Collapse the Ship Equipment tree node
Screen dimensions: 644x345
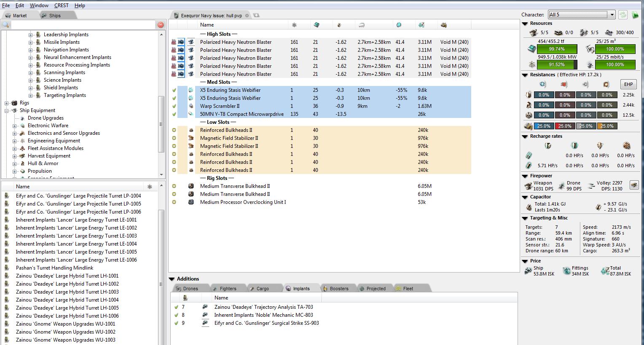[x=7, y=111]
